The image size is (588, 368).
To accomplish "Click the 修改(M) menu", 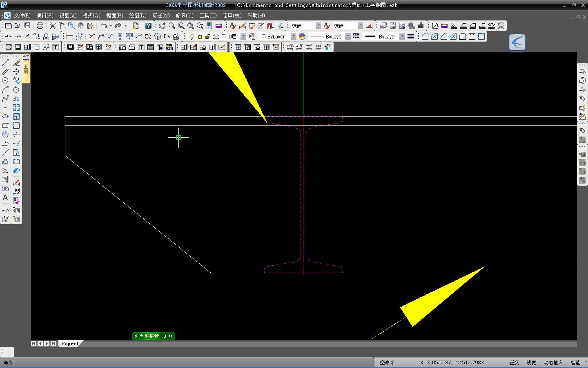I will [x=185, y=16].
